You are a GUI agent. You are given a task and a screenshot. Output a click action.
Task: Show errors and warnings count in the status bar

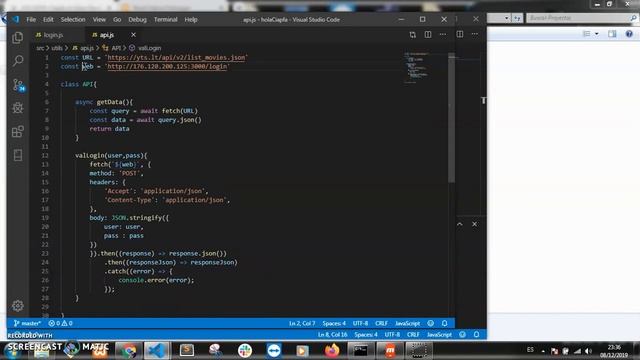pyautogui.click(x=60, y=323)
